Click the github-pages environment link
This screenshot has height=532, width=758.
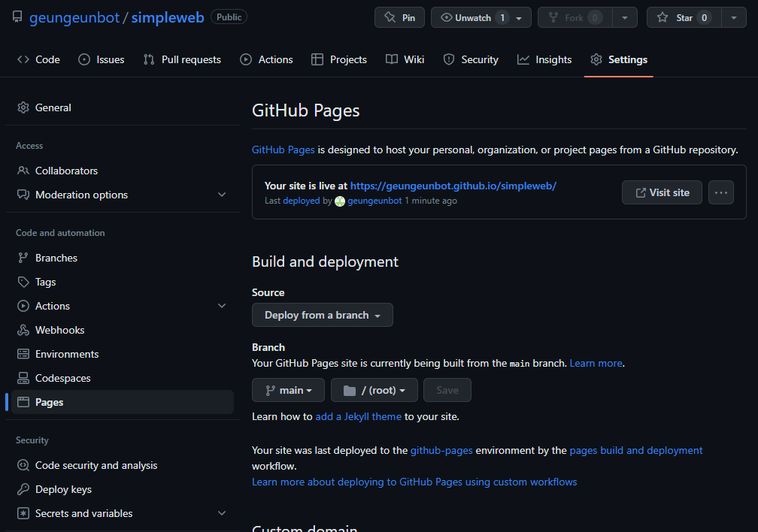(441, 450)
